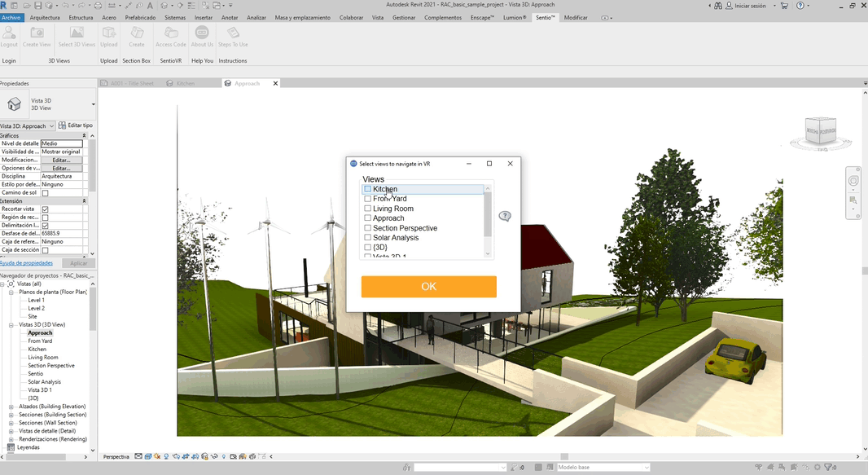Image resolution: width=868 pixels, height=475 pixels.
Task: Select Level 1 in project browser
Action: point(36,300)
